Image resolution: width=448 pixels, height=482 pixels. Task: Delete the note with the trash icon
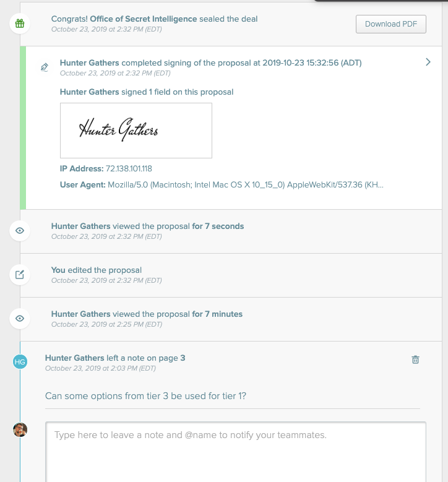click(415, 359)
